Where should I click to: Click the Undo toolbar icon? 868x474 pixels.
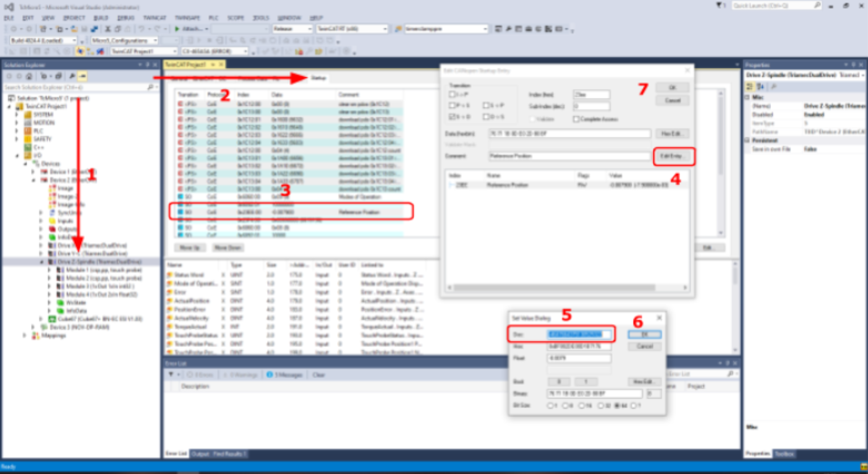(142, 29)
